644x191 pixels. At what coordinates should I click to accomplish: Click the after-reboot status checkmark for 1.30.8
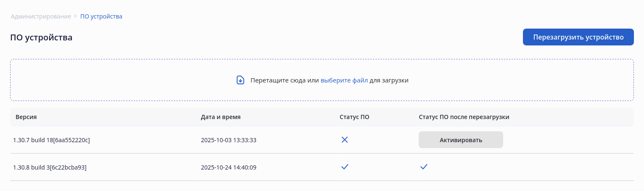point(424,167)
